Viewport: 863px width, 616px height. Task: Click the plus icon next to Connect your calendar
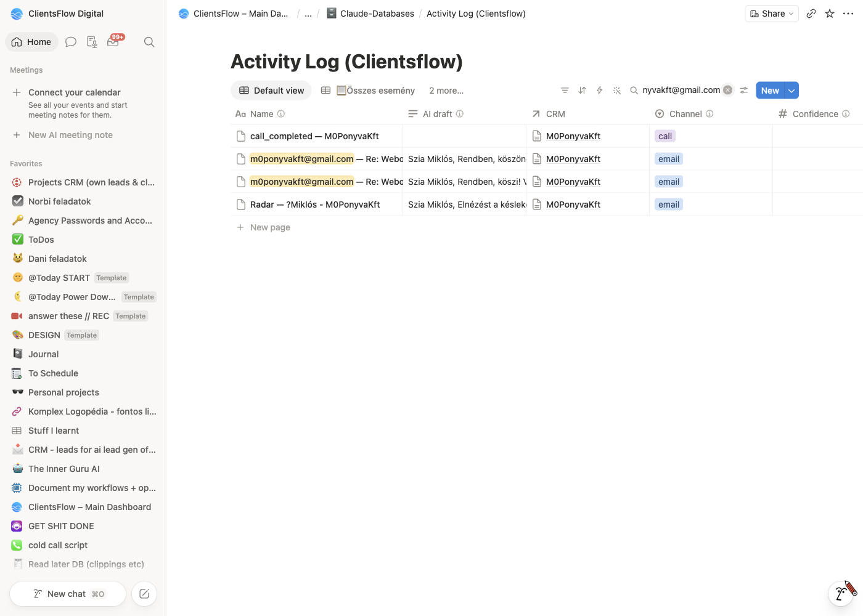click(x=17, y=92)
